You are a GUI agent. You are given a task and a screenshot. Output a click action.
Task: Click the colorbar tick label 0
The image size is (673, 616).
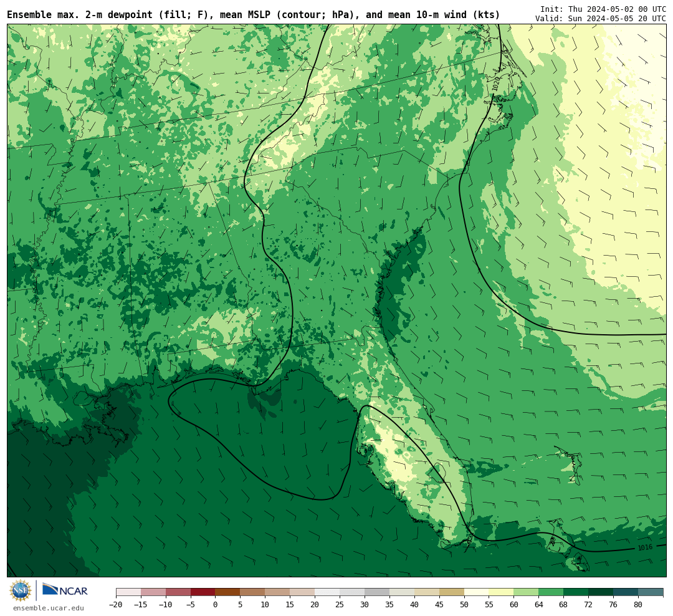pos(216,605)
